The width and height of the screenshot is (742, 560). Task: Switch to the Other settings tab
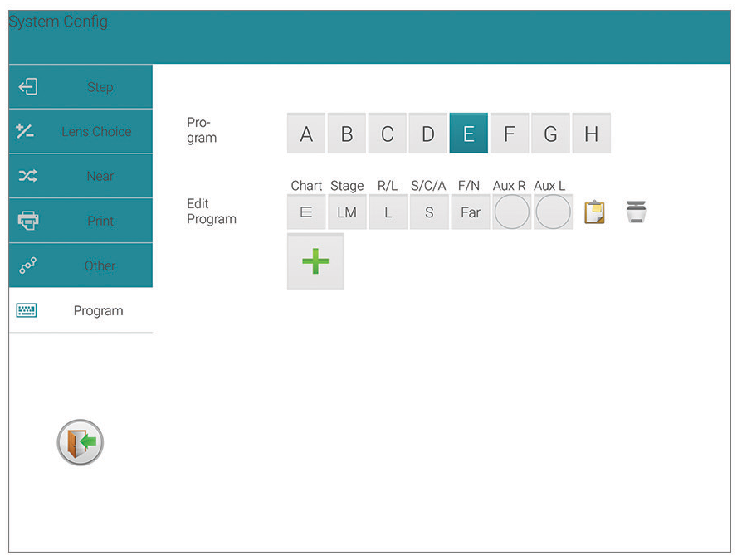pos(81,265)
